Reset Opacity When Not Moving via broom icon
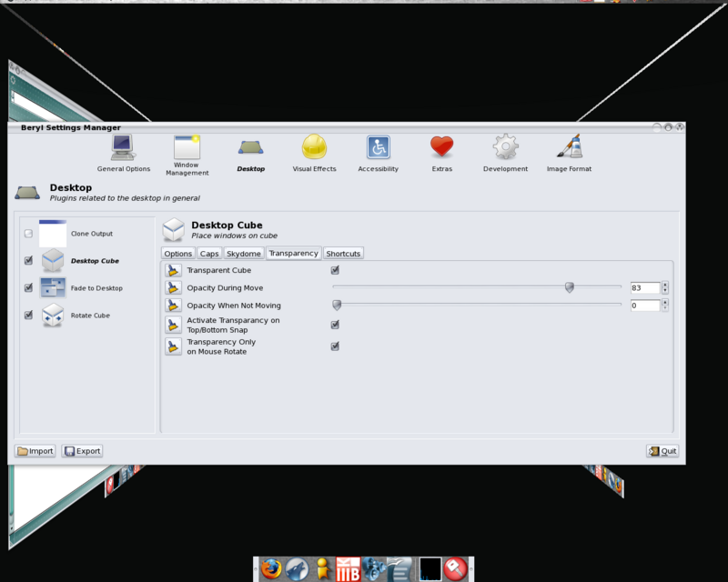The width and height of the screenshot is (728, 582). pos(173,306)
